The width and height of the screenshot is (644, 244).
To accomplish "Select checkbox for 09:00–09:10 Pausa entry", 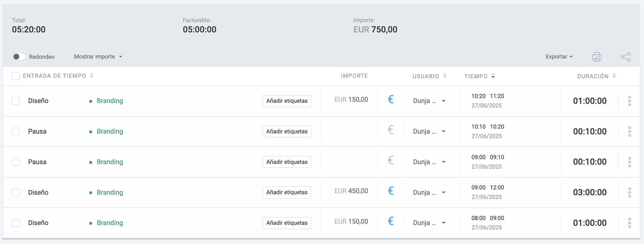I will (16, 162).
